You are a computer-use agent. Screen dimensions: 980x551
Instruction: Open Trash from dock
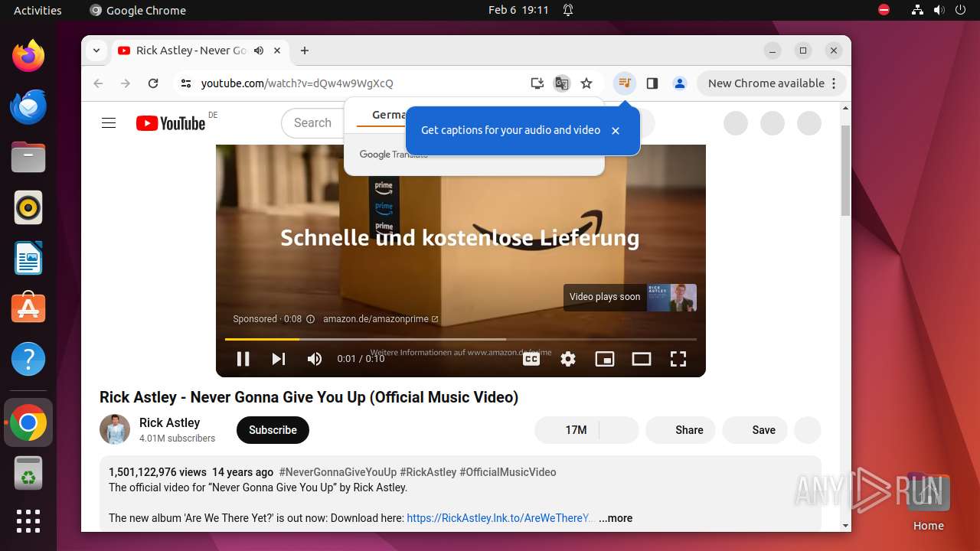(x=28, y=474)
